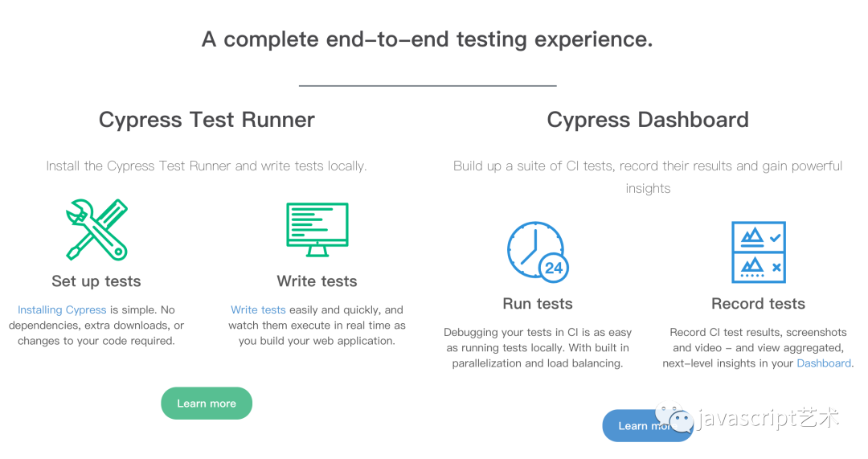Image resolution: width=868 pixels, height=459 pixels.
Task: Select the Write tests title under monitor
Action: (x=317, y=281)
